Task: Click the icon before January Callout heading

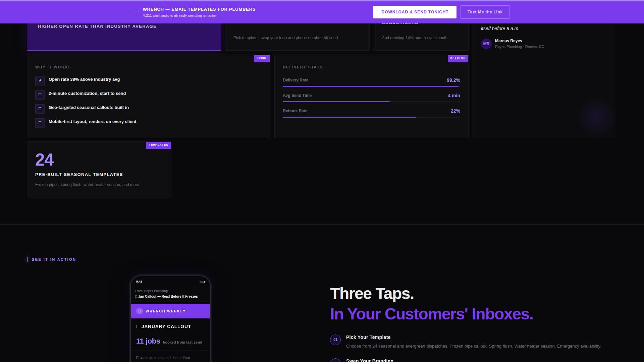Action: [138, 326]
